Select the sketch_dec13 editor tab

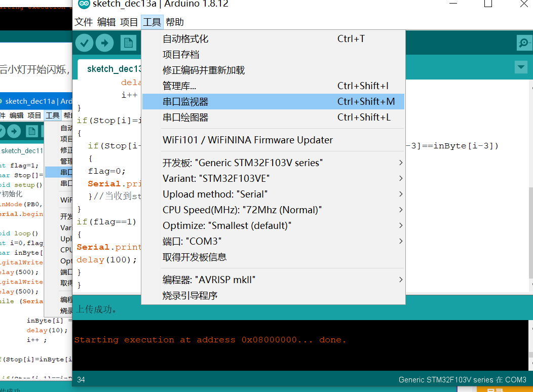pyautogui.click(x=109, y=69)
